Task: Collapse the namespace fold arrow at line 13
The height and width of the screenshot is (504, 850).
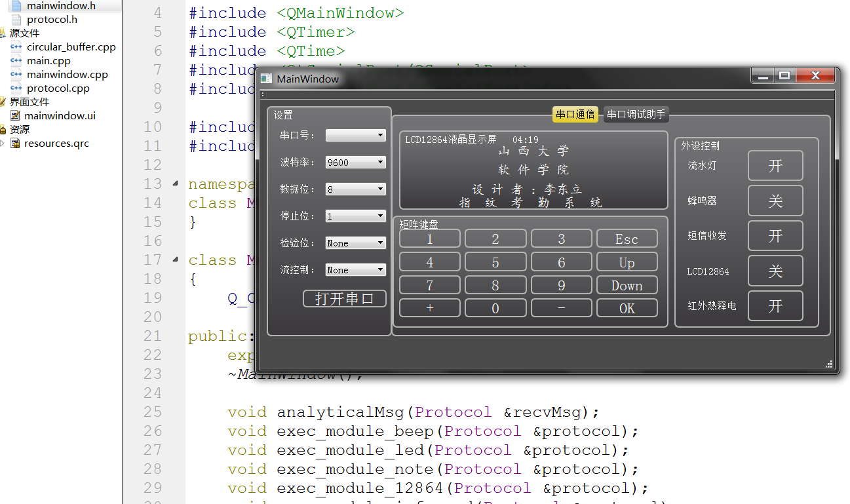Action: [175, 184]
